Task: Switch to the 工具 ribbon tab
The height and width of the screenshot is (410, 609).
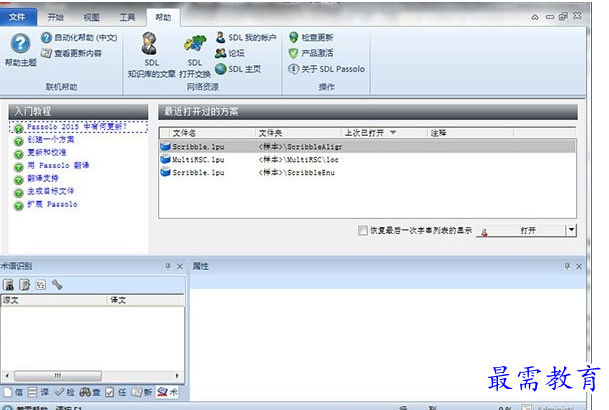Action: (x=127, y=17)
